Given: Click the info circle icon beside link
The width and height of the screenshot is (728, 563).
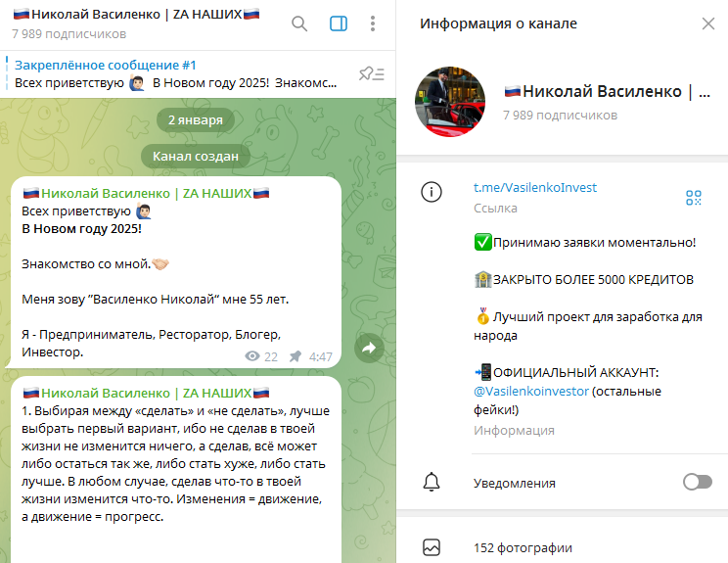Looking at the screenshot, I should 432,191.
